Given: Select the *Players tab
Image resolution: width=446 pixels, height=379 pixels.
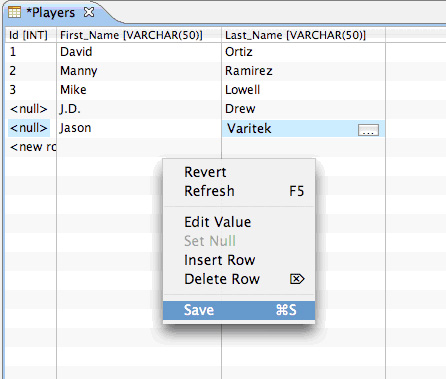Looking at the screenshot, I should pos(51,13).
